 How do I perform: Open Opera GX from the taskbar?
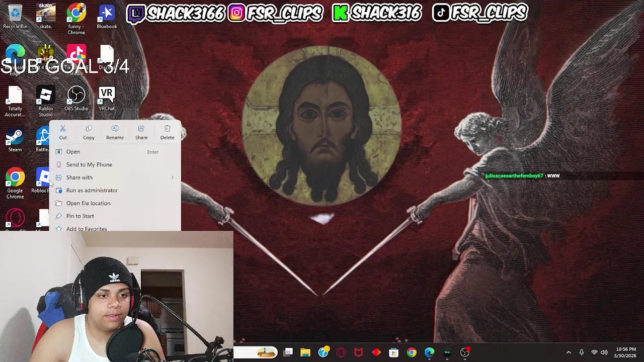(x=341, y=352)
